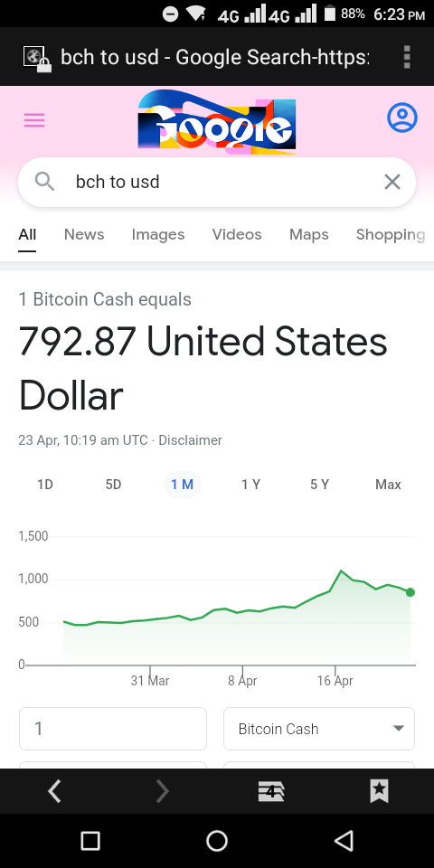
Task: Clear the search box with the X
Action: [x=392, y=182]
